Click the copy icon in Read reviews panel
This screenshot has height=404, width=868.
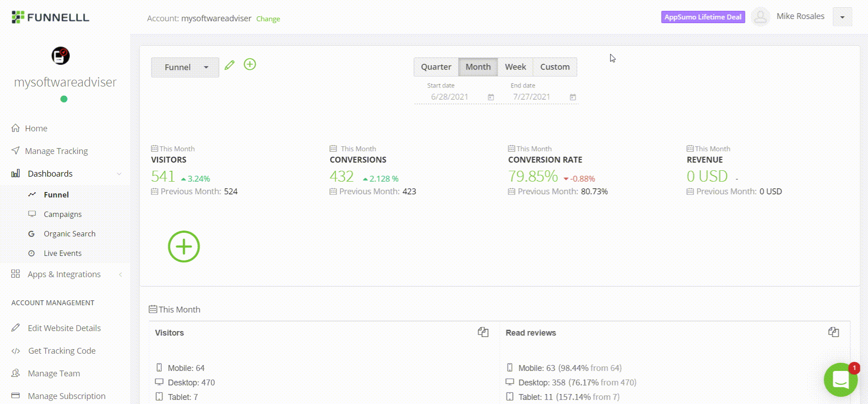833,332
